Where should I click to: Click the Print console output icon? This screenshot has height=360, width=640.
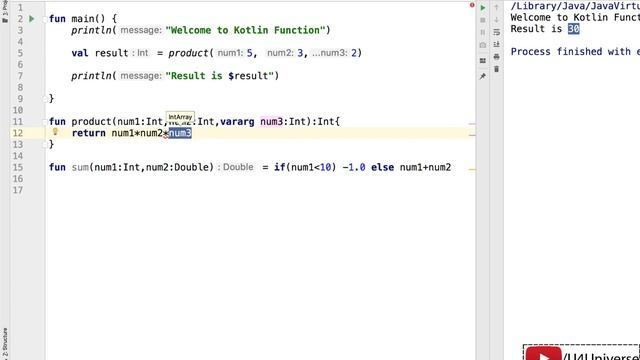(496, 57)
